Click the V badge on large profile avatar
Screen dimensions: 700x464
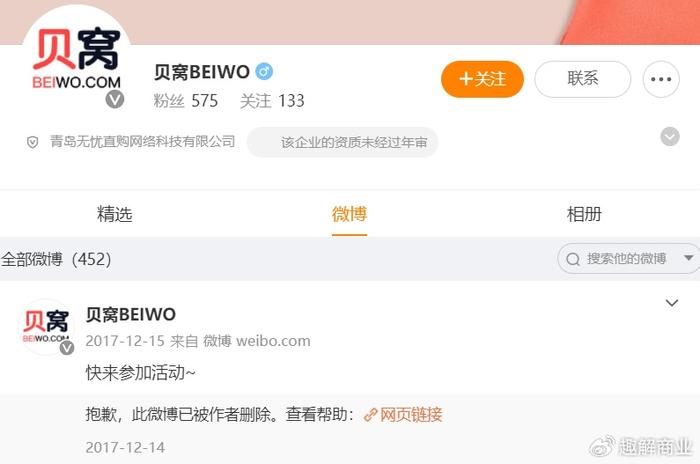[x=115, y=99]
